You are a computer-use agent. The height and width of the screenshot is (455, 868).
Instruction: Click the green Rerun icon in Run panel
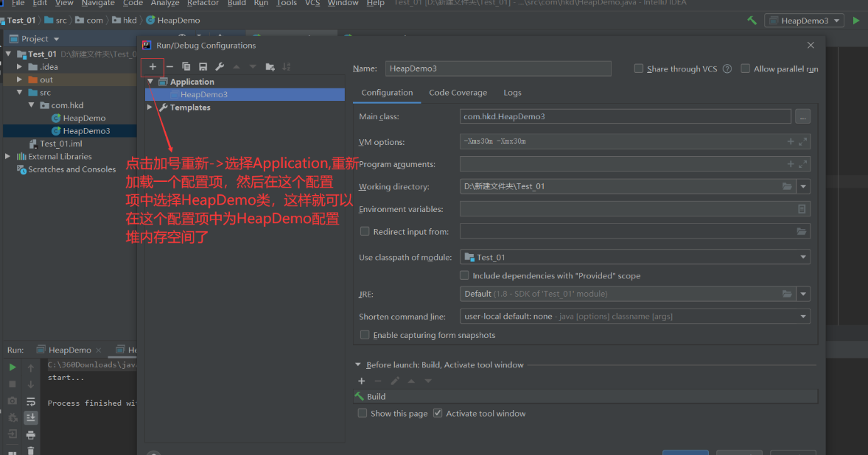point(13,367)
